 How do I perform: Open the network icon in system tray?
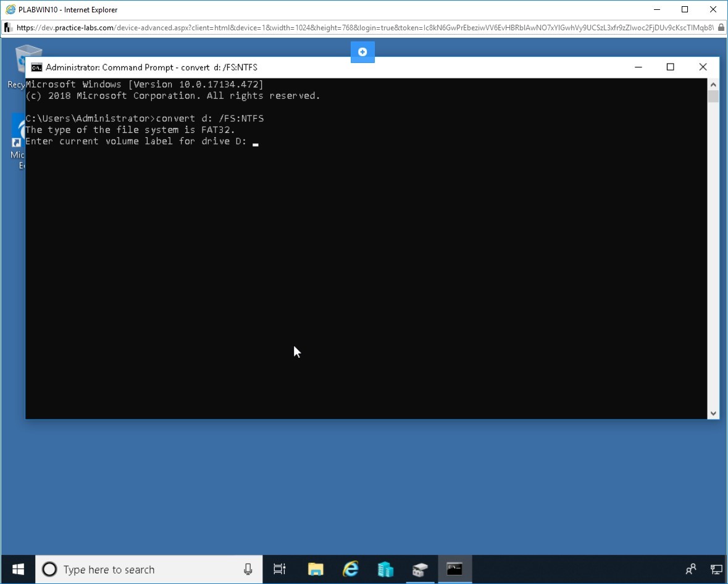click(717, 569)
